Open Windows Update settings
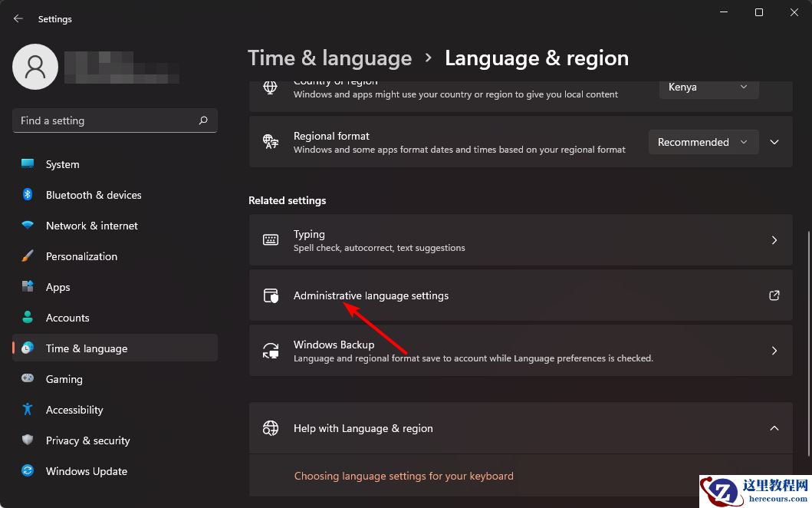 pos(86,471)
